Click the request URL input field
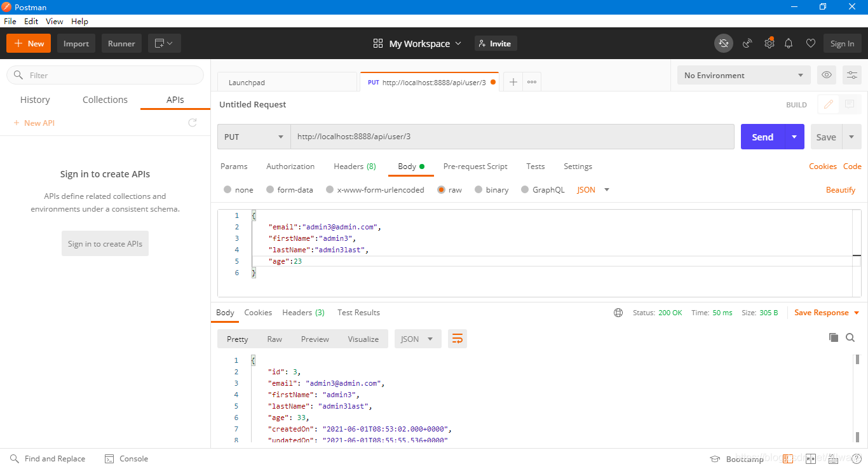The width and height of the screenshot is (868, 469). [x=512, y=137]
